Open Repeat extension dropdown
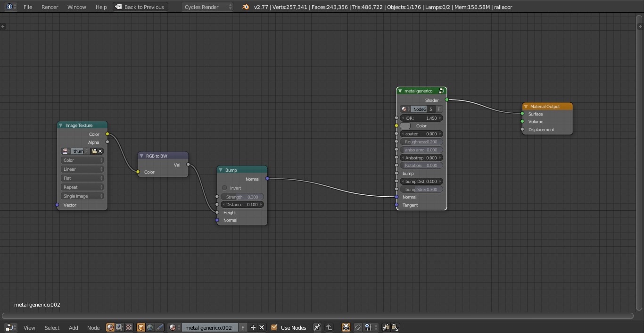The width and height of the screenshot is (644, 333). click(x=82, y=187)
